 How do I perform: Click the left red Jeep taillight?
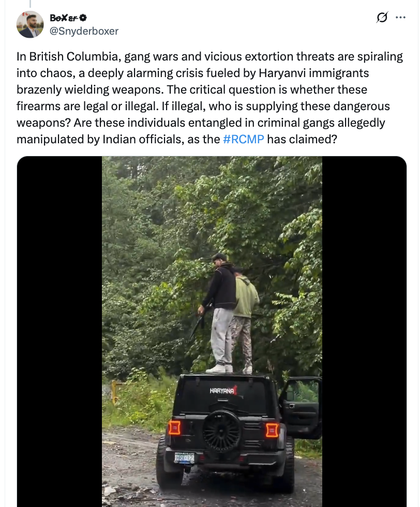coord(174,428)
